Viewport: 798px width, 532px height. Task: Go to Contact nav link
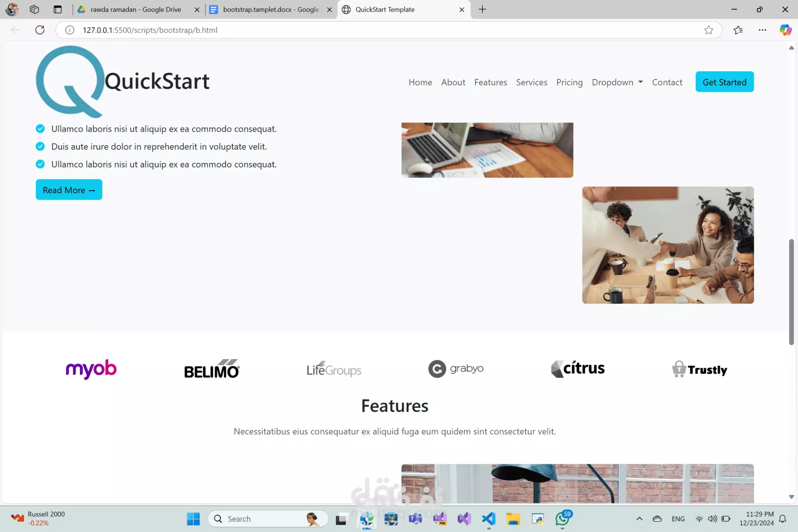point(667,82)
